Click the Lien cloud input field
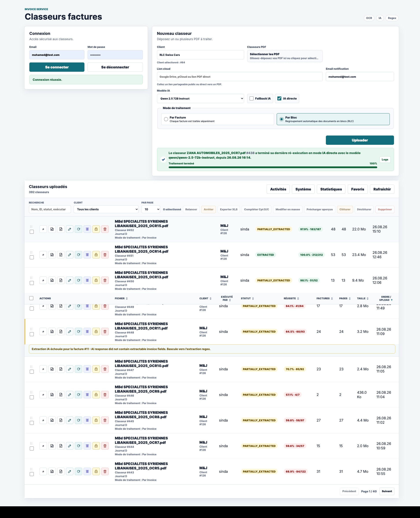Image resolution: width=420 pixels, height=518 pixels. point(239,77)
